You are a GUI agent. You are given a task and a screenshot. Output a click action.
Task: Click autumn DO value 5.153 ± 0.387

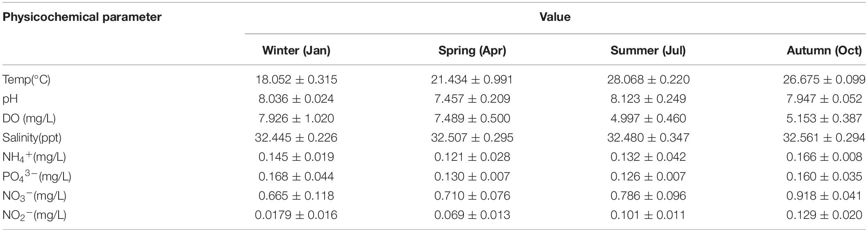(824, 119)
